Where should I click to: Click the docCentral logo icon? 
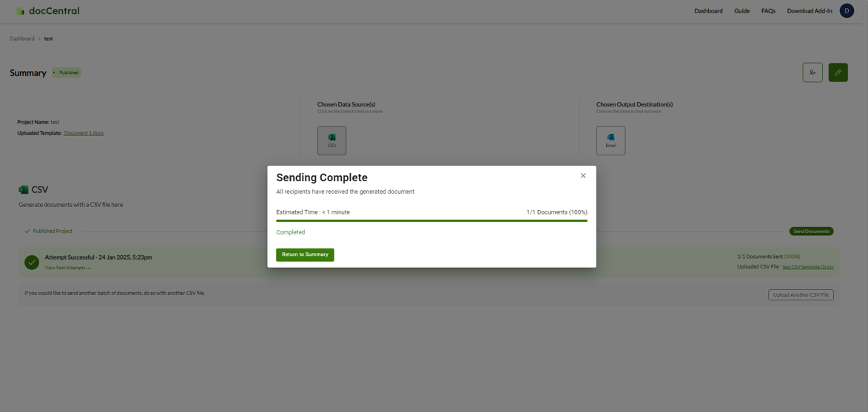[x=20, y=11]
